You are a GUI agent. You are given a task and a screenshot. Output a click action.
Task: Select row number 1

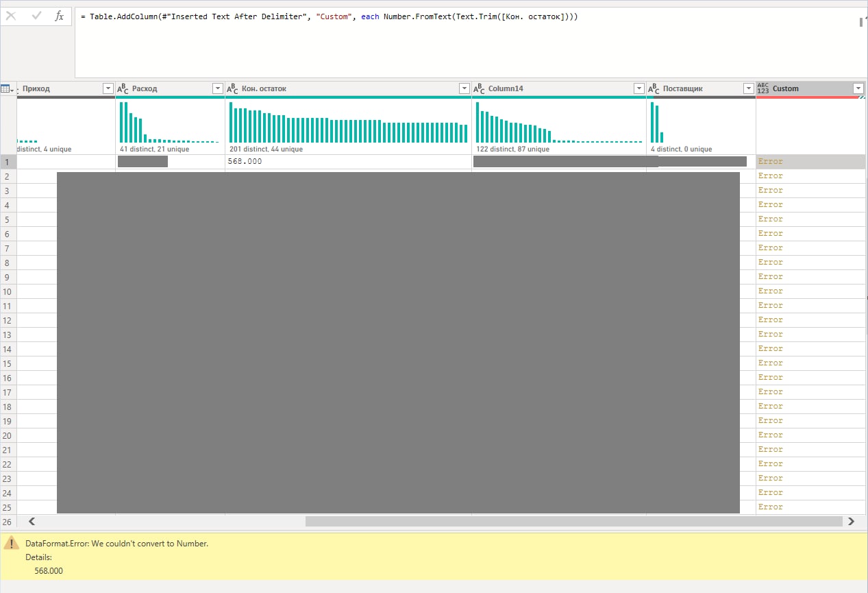pyautogui.click(x=8, y=162)
